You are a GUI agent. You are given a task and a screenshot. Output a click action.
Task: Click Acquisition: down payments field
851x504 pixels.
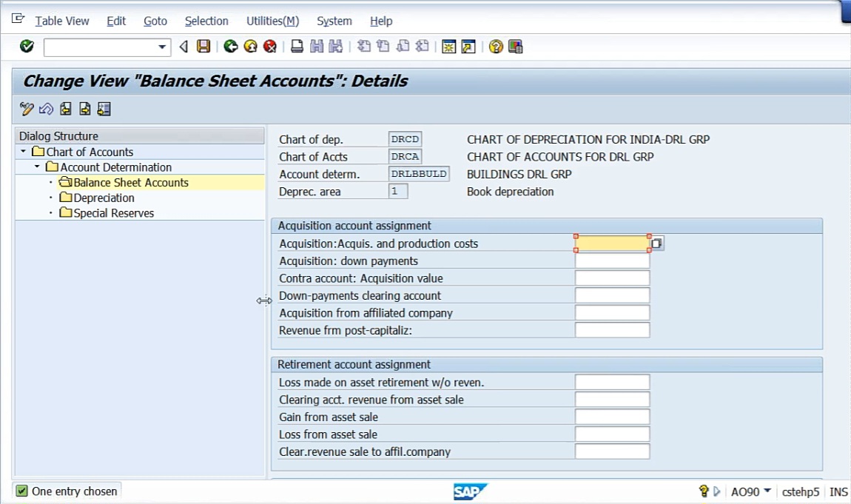click(612, 261)
